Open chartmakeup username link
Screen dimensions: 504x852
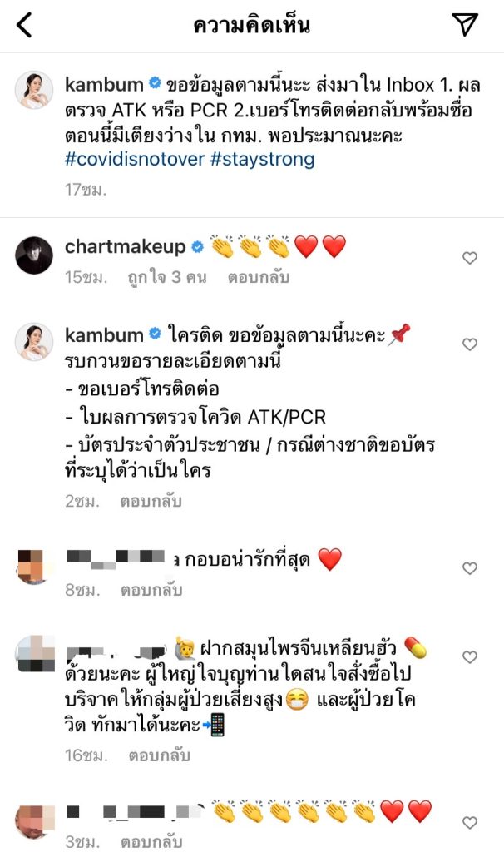click(126, 246)
